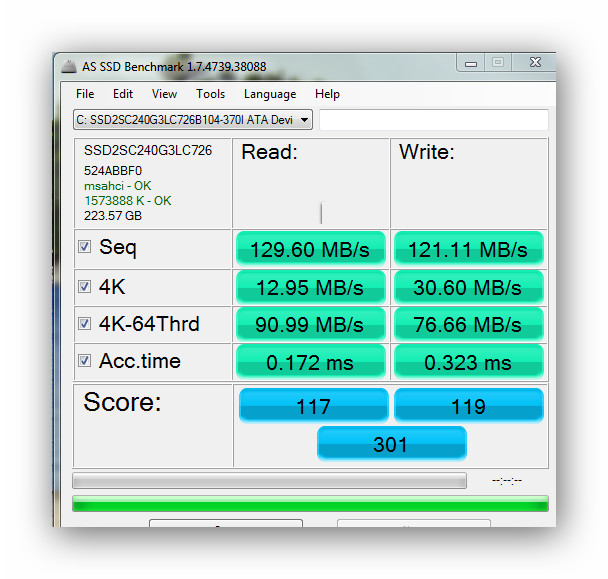Viewport: 608px width, 579px height.
Task: Click the read access time 0.172 ms
Action: click(x=311, y=361)
